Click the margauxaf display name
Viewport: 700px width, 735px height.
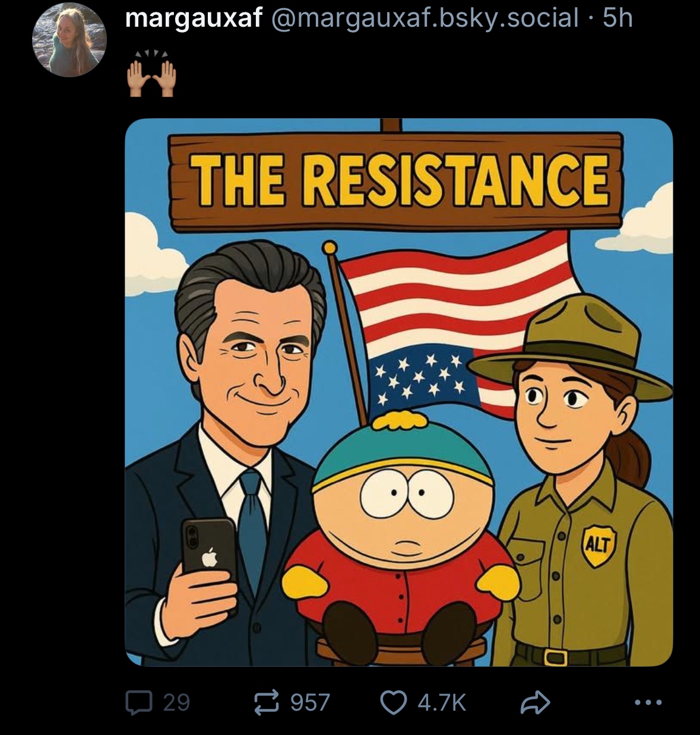pos(194,18)
